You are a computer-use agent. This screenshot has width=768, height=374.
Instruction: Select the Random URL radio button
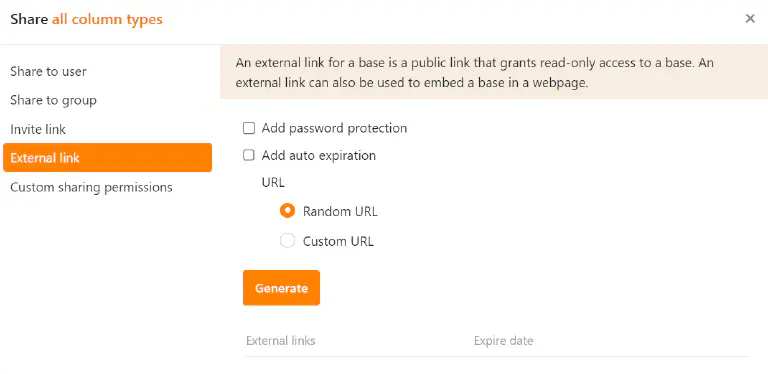pos(288,211)
